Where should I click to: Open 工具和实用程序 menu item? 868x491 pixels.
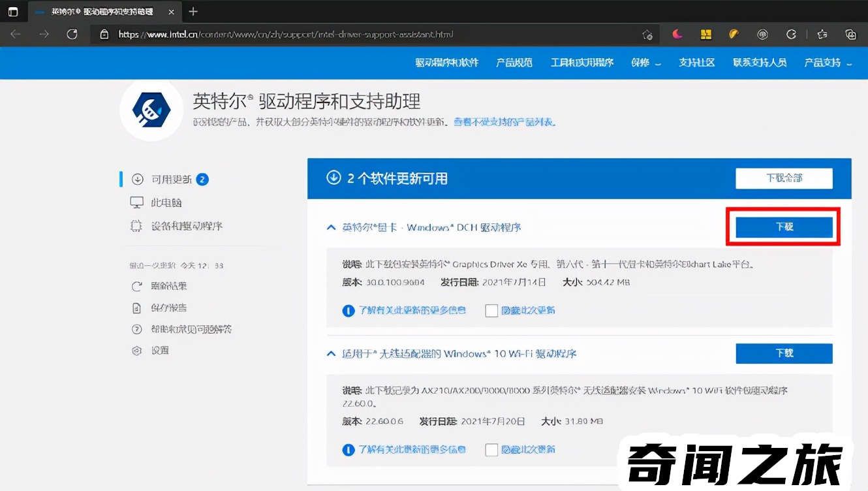click(x=582, y=63)
